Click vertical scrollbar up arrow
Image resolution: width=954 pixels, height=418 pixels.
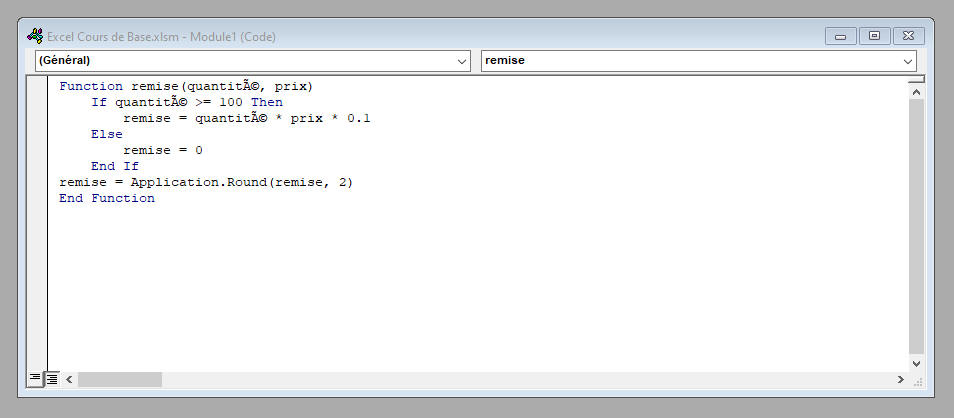[x=916, y=92]
